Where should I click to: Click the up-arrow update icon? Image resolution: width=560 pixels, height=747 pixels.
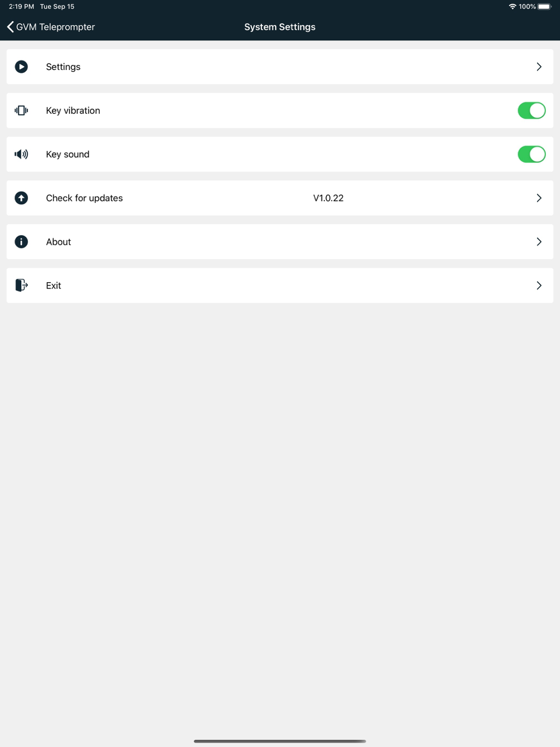[x=21, y=198]
